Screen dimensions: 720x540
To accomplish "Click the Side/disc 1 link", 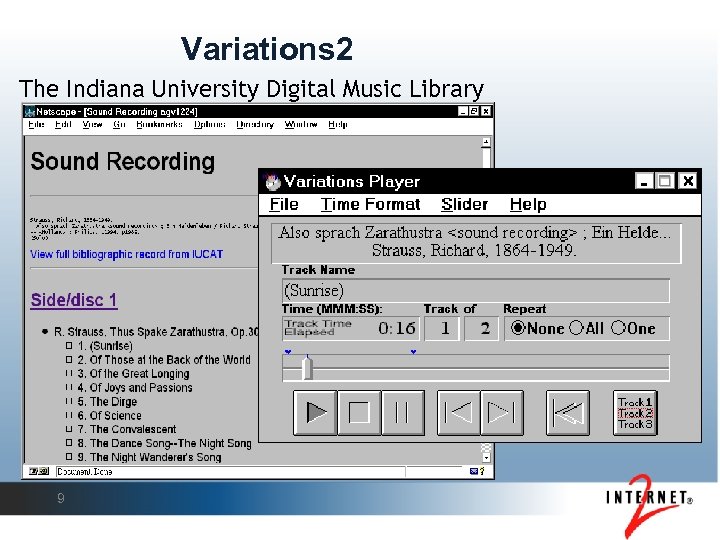I will coord(74,300).
